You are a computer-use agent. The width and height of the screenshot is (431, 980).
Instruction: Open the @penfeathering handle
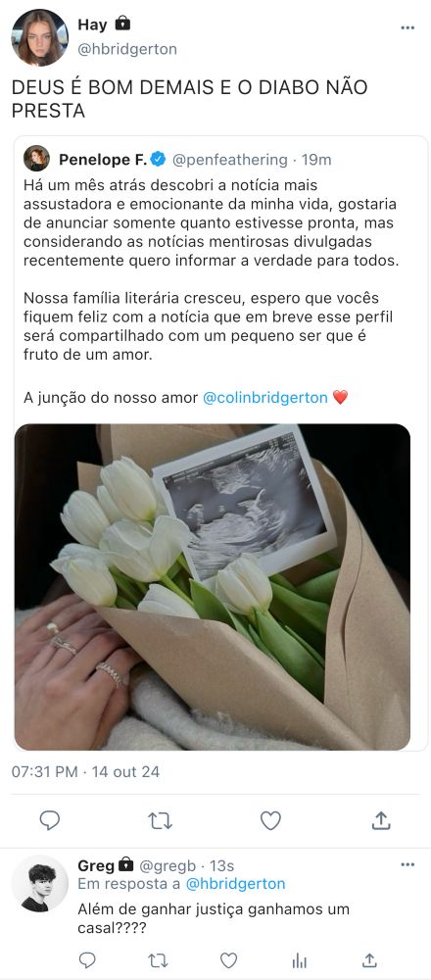point(230,160)
